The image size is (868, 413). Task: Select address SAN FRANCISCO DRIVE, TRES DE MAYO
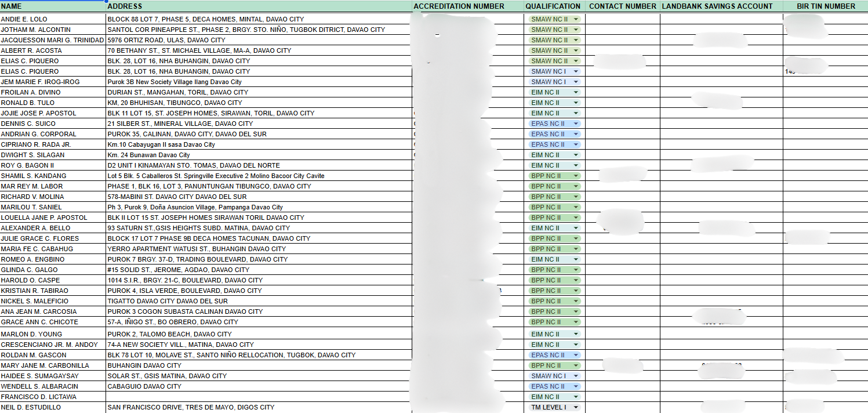pyautogui.click(x=259, y=407)
